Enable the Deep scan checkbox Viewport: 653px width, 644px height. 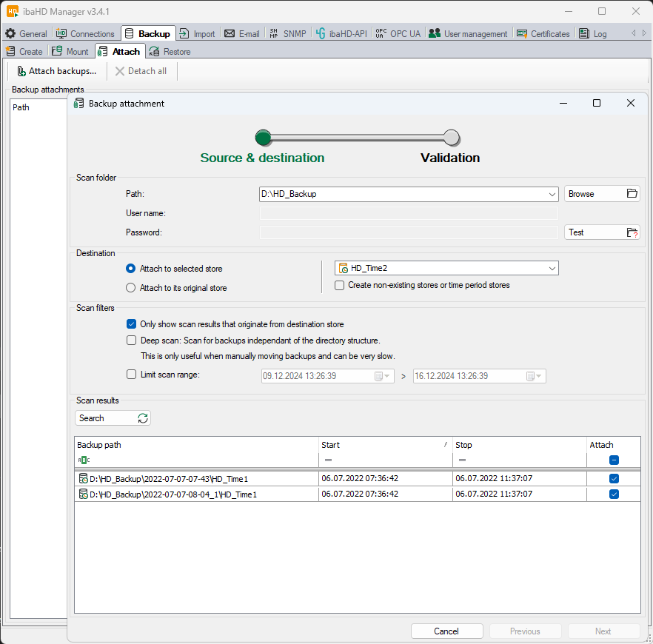131,341
